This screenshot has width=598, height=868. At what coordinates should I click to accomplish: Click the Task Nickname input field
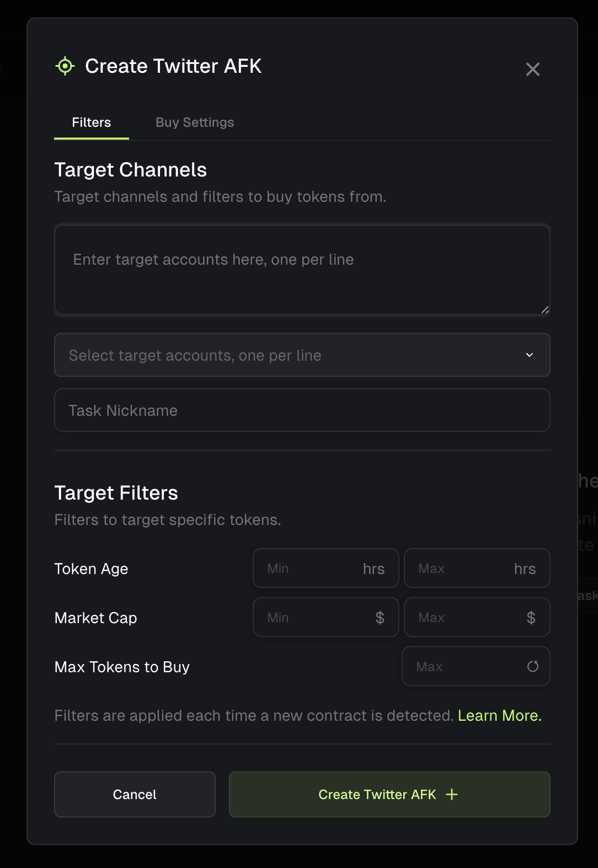(302, 410)
